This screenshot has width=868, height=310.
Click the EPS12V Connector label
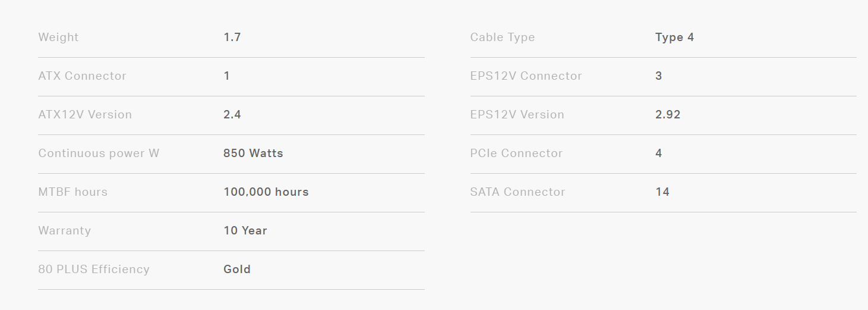(526, 76)
